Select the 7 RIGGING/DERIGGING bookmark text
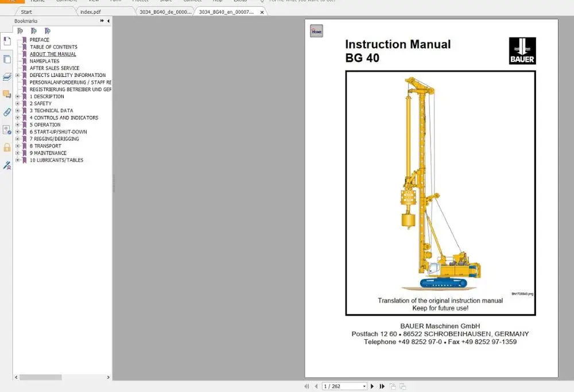574x392 pixels. point(54,139)
